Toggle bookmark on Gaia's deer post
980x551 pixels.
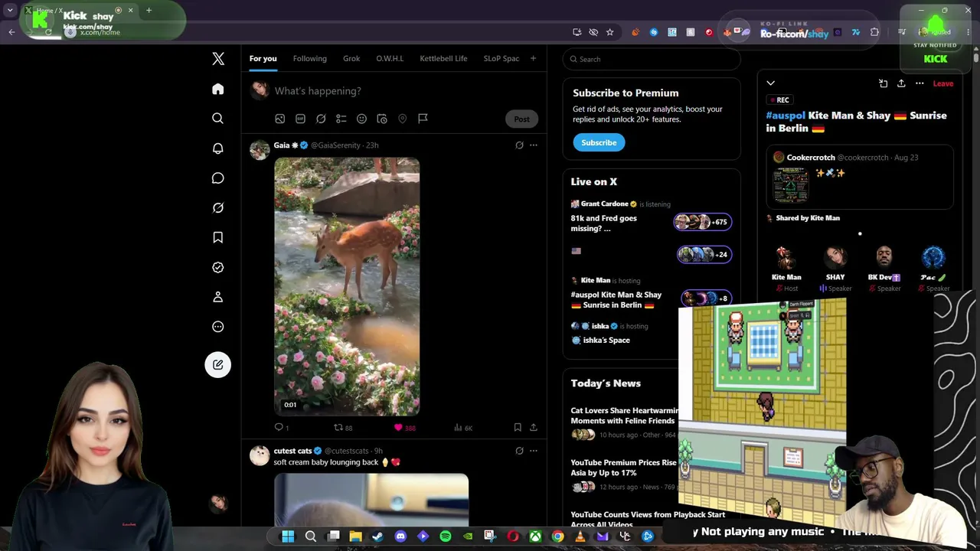[518, 427]
